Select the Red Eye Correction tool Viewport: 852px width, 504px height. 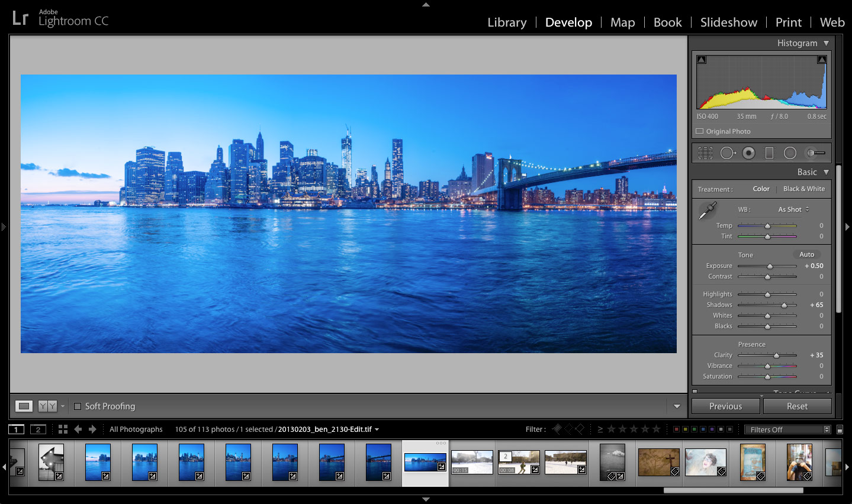click(748, 153)
